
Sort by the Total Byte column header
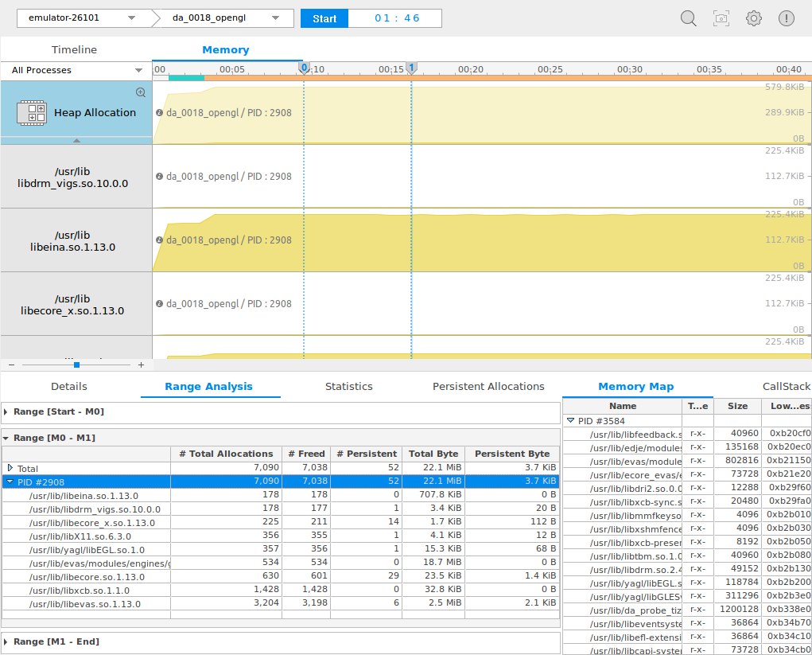coord(433,454)
